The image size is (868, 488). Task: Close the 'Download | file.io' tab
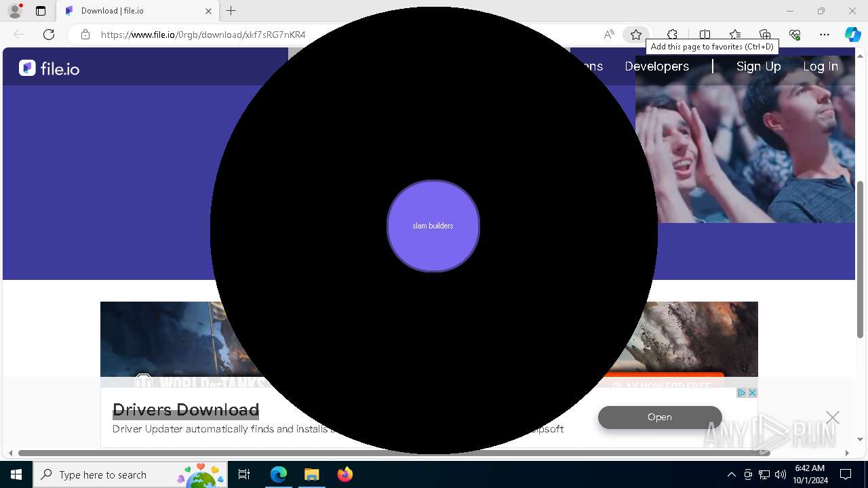click(209, 11)
